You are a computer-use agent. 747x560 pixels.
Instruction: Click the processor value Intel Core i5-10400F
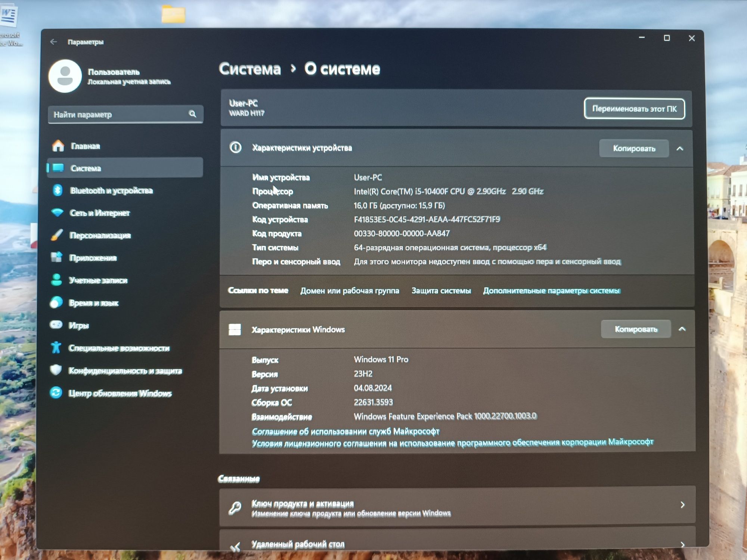(x=449, y=191)
